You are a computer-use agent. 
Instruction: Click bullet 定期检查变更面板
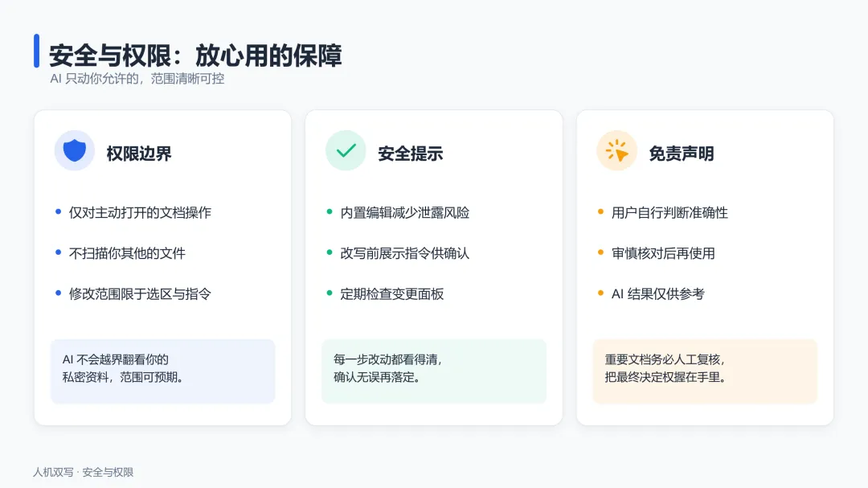[x=392, y=293]
